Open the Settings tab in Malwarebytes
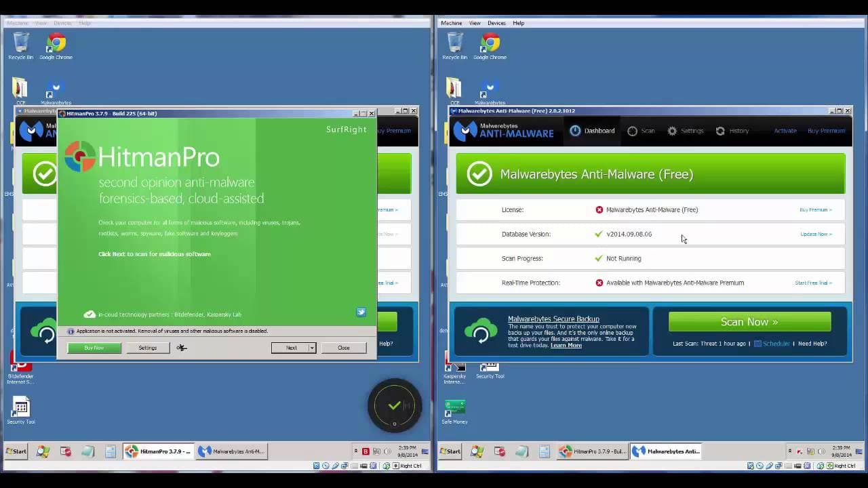The image size is (868, 488). pos(686,131)
